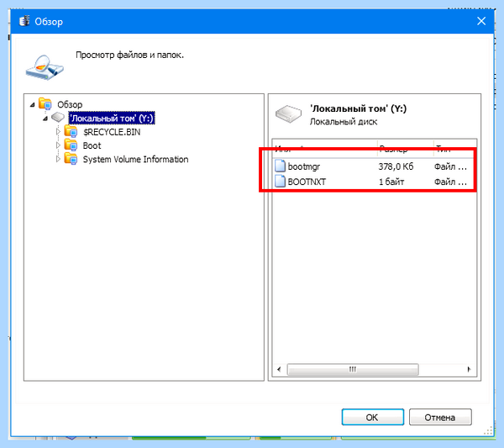
Task: Select the bootmgr file name
Action: pos(304,166)
